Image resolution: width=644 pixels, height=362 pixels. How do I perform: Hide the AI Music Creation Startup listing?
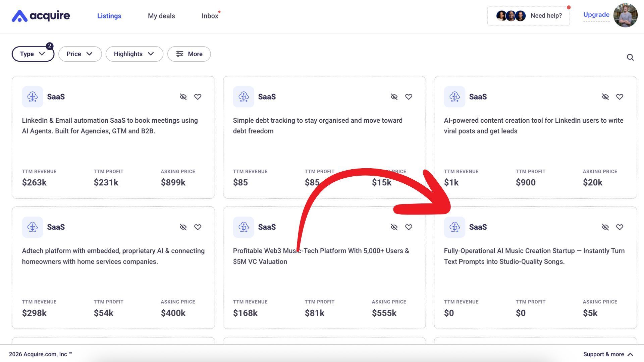[605, 227]
